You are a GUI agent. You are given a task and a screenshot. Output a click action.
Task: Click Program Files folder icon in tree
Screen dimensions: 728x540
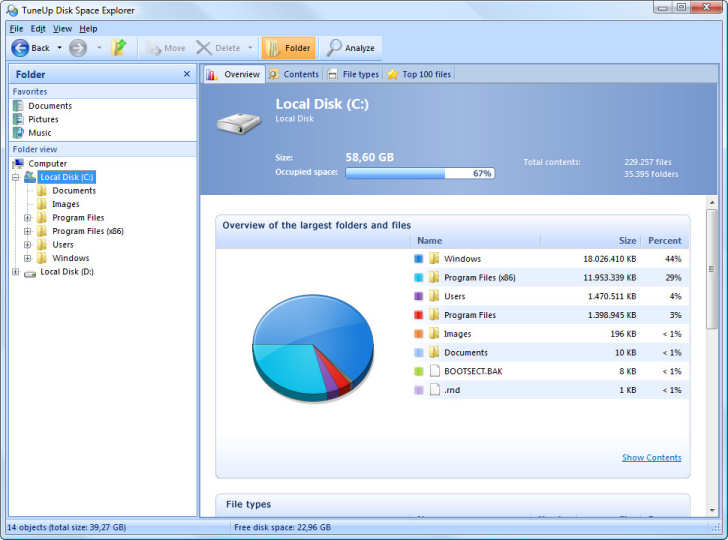click(42, 217)
